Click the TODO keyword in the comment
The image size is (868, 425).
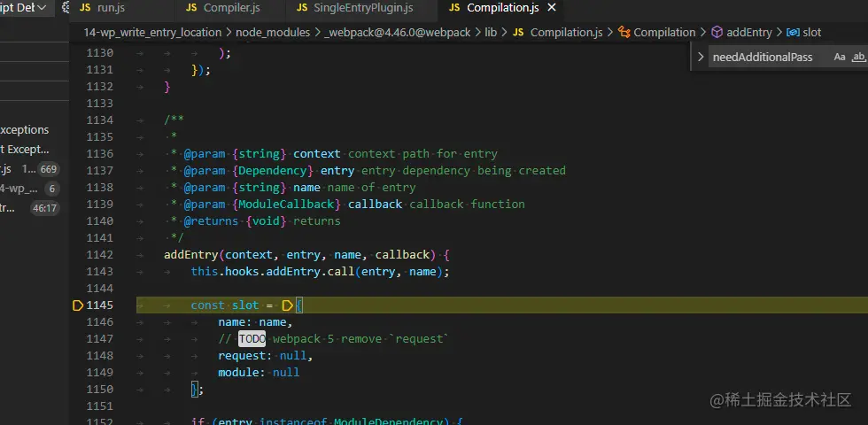(252, 338)
